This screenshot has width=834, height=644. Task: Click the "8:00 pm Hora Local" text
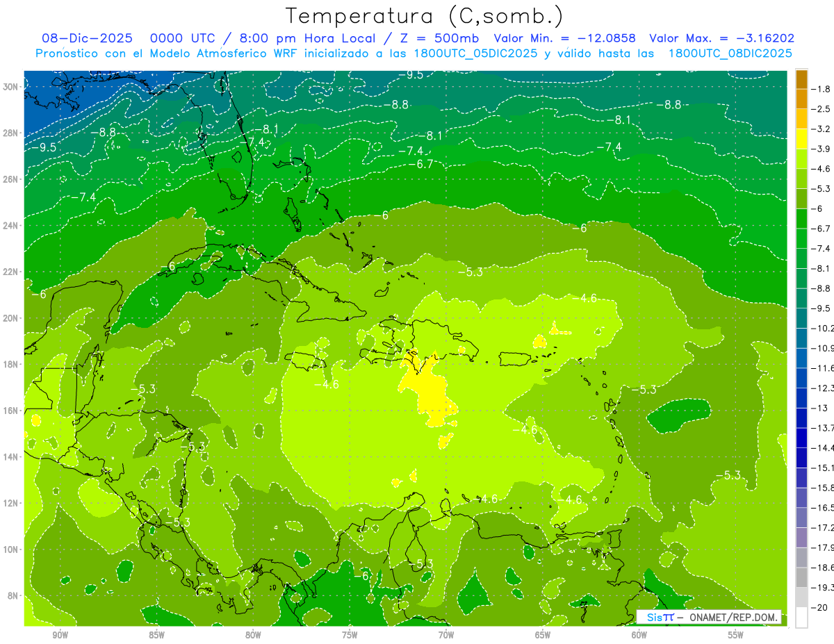(x=308, y=39)
